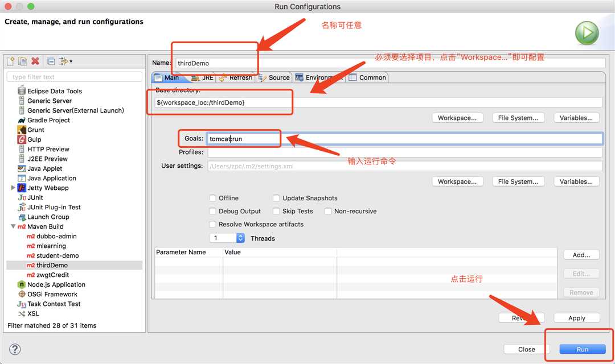Viewport: 615px width, 364px height.
Task: Click the Java Application icon
Action: pyautogui.click(x=22, y=178)
